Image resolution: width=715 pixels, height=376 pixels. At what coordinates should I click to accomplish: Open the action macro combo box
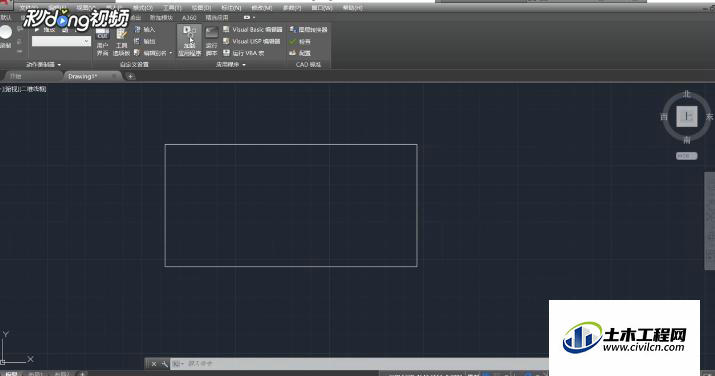click(61, 41)
